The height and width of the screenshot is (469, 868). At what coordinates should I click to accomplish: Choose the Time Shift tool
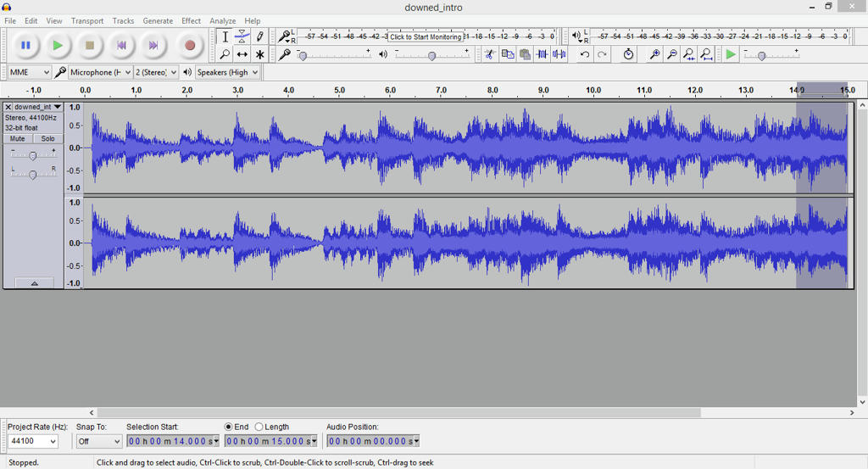click(x=242, y=54)
